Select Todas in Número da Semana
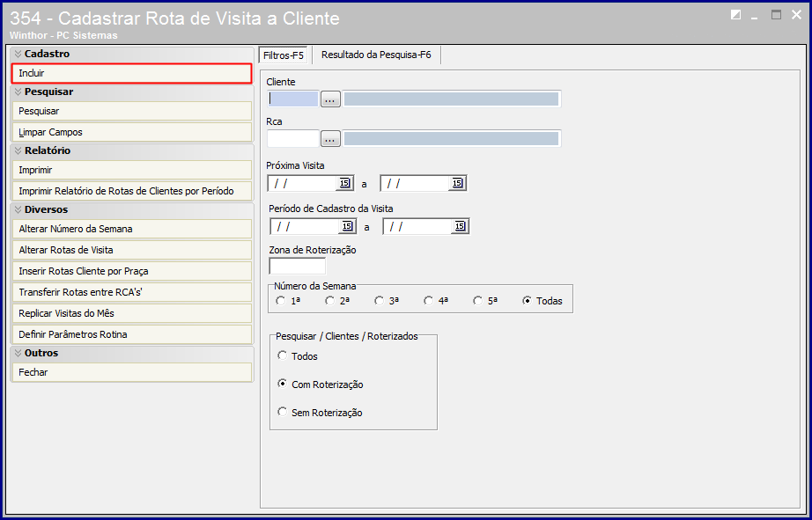 pyautogui.click(x=528, y=301)
